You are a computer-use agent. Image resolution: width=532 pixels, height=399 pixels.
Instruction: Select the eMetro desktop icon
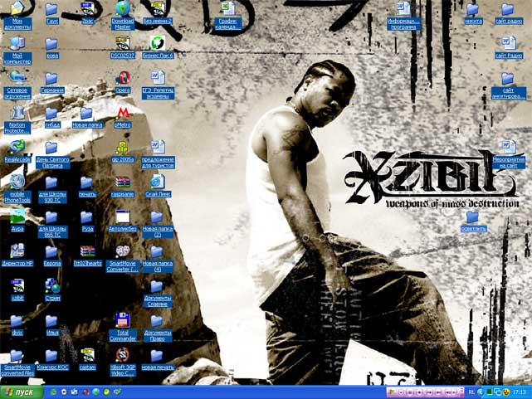(x=122, y=113)
